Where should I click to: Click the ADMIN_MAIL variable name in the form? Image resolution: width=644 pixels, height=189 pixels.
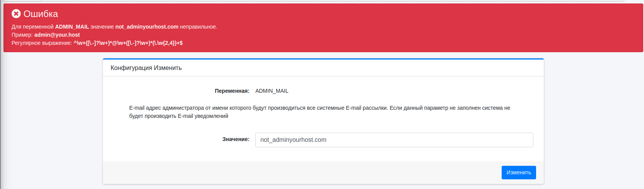coord(272,91)
